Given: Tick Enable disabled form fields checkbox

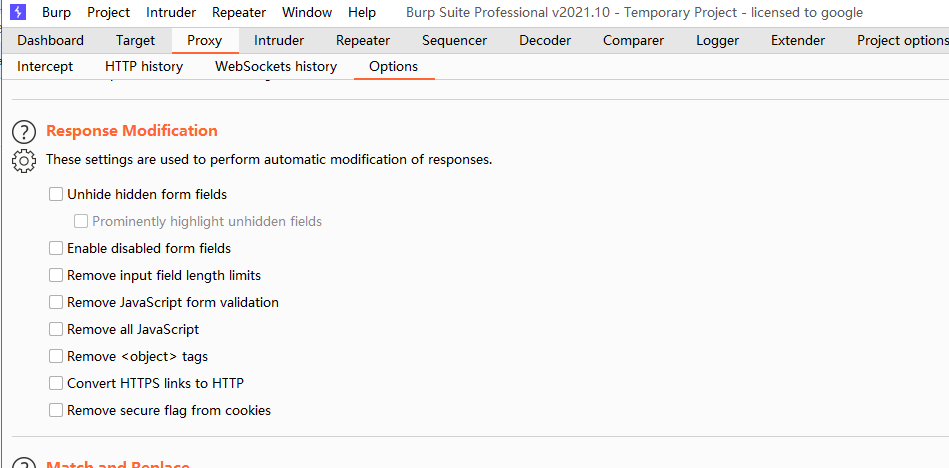Looking at the screenshot, I should (x=56, y=248).
